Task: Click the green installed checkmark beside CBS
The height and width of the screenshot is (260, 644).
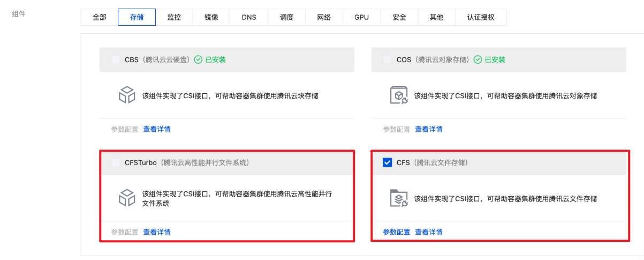Action: 198,60
